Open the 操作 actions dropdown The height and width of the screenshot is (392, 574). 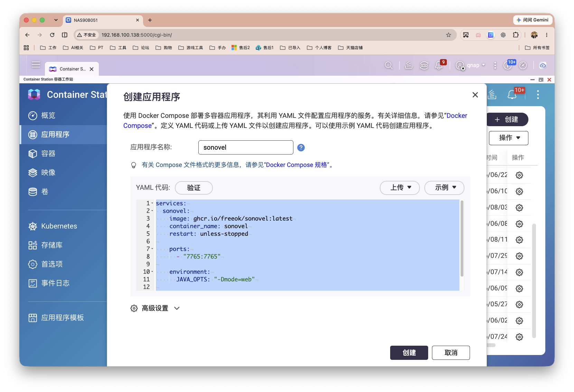coord(509,138)
